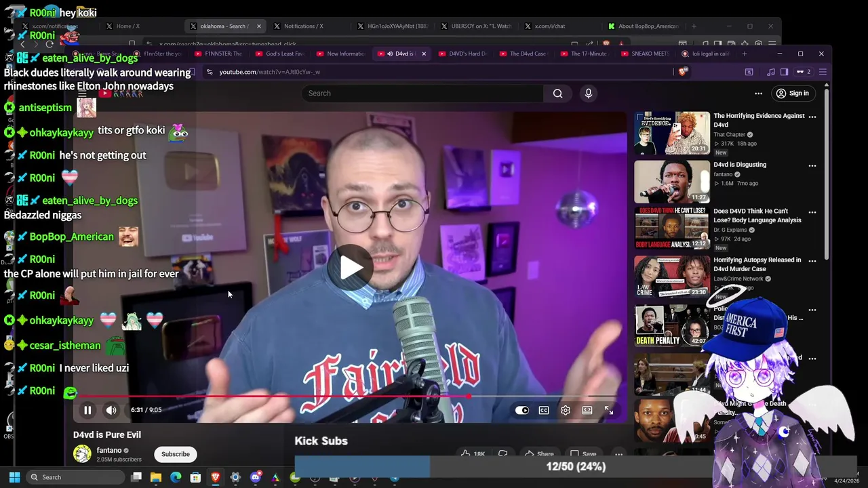The height and width of the screenshot is (488, 868).
Task: Select 'Notifications / X' tab in back window
Action: tap(309, 26)
